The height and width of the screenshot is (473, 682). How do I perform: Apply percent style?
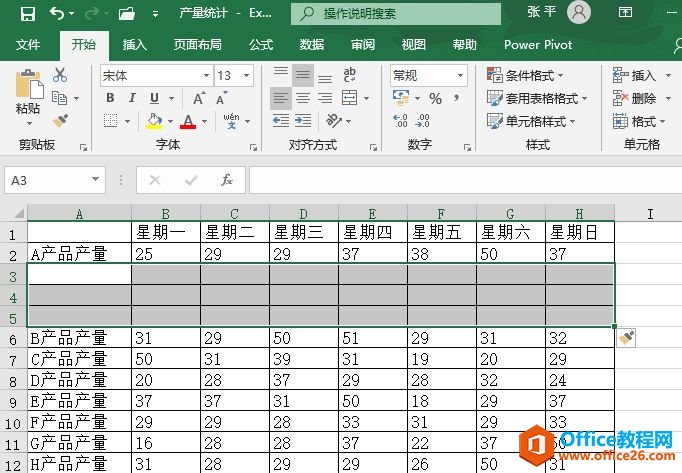point(435,98)
